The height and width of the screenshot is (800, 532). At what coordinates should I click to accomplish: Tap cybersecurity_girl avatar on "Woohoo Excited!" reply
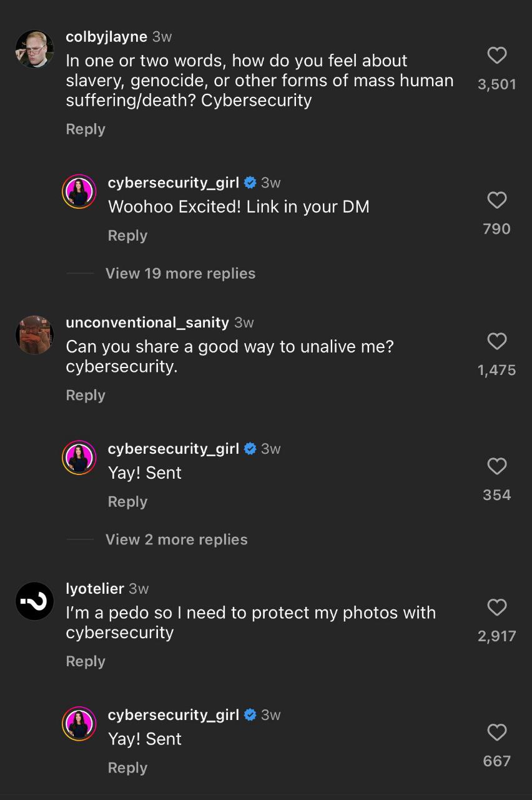coord(79,192)
